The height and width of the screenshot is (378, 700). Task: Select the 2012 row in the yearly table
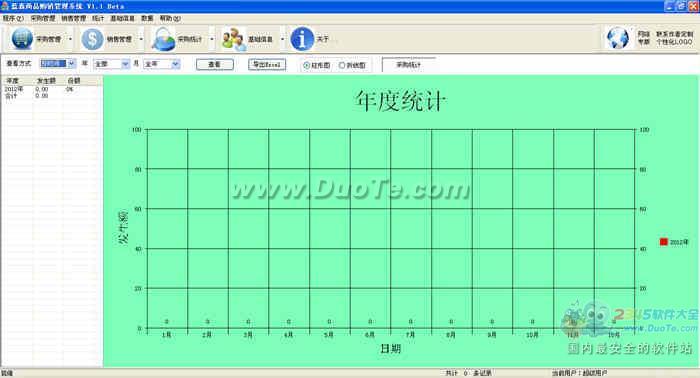coord(51,89)
